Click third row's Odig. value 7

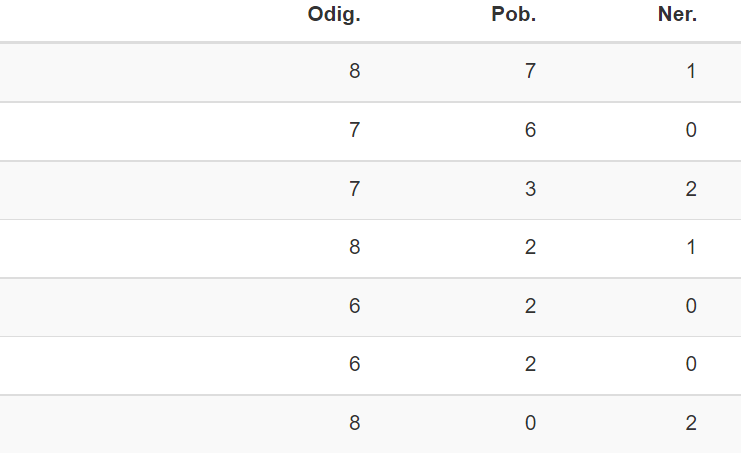pyautogui.click(x=355, y=189)
